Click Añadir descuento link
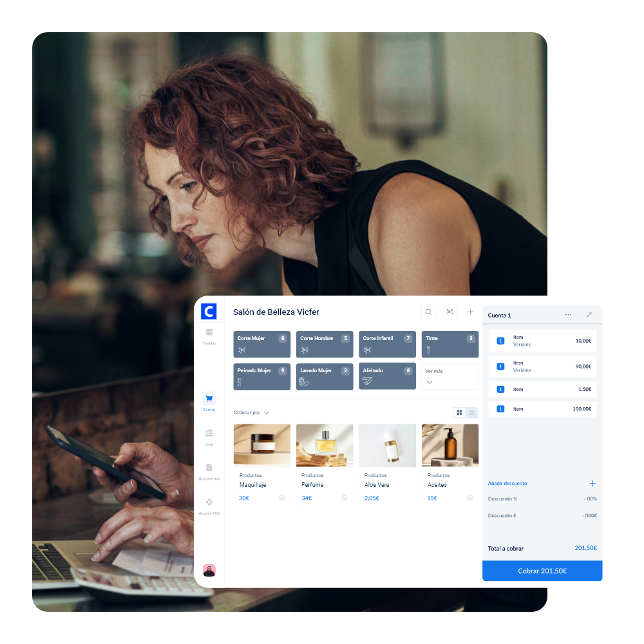This screenshot has height=644, width=644. coord(507,484)
